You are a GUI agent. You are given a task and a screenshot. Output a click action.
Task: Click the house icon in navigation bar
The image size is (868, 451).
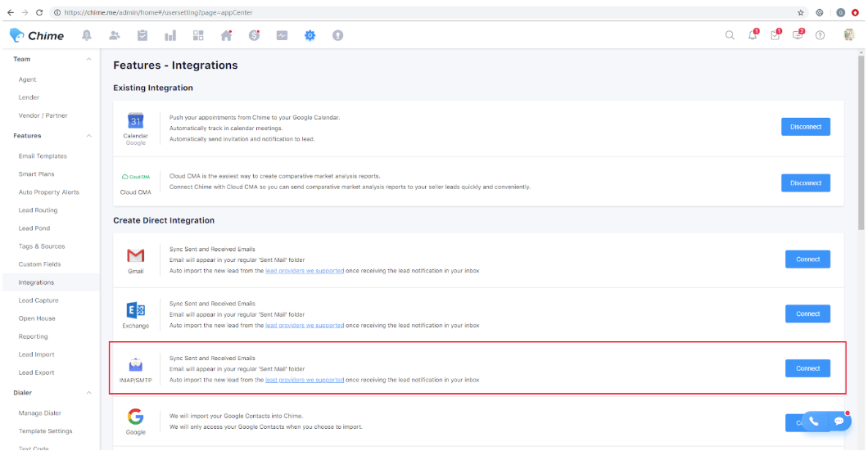coord(227,35)
